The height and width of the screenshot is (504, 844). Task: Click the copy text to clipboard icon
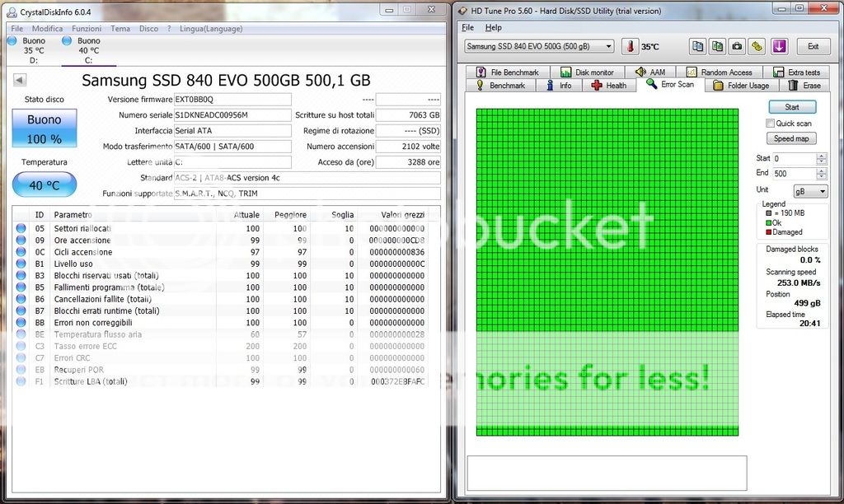[697, 46]
